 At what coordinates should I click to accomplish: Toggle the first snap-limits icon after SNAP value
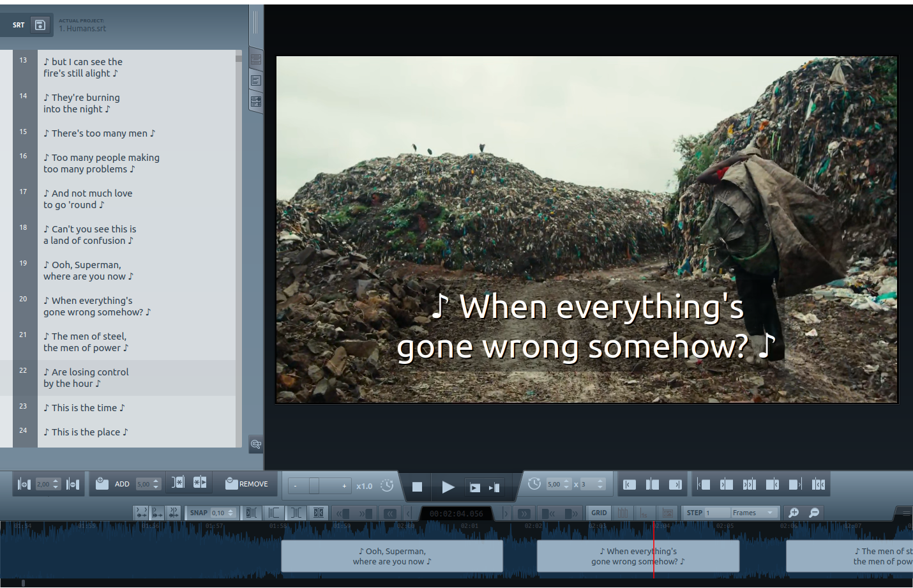(252, 513)
